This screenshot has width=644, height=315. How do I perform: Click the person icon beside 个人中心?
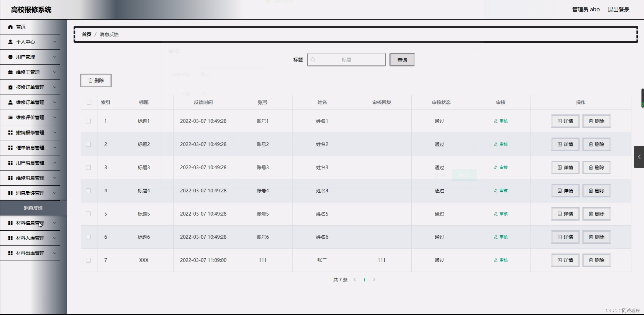pos(10,42)
